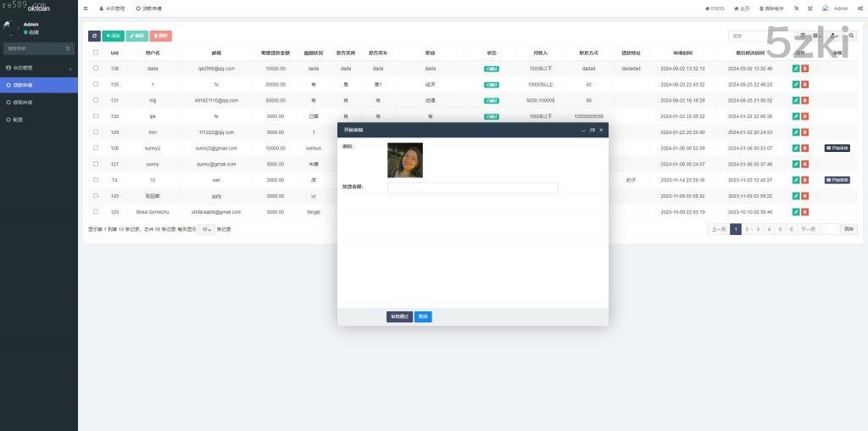Click the 审核通过 approve button in dialog
This screenshot has height=431, width=868.
click(x=399, y=316)
